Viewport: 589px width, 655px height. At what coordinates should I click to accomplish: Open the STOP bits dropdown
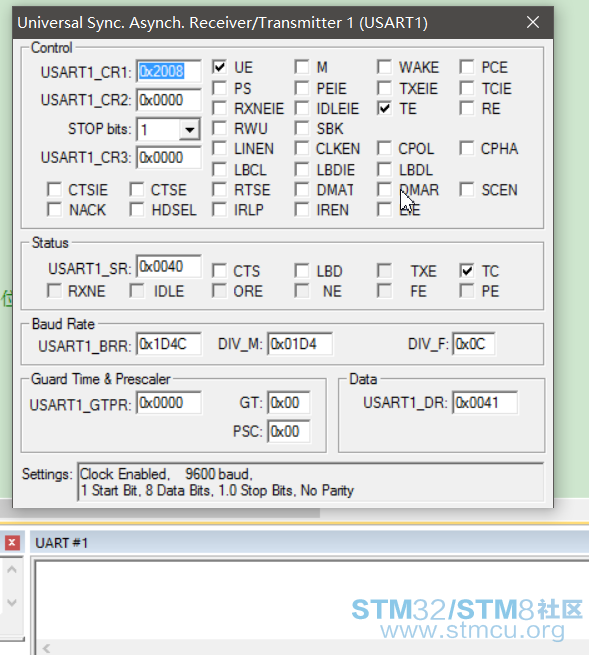pyautogui.click(x=189, y=129)
